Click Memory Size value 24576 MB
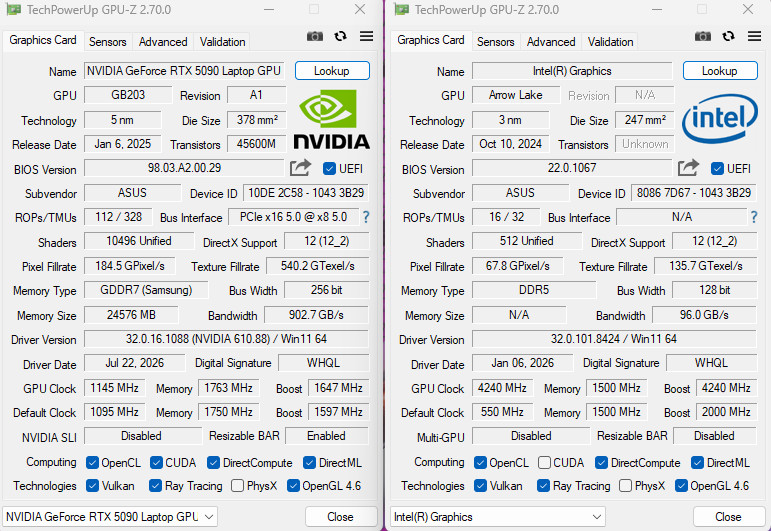Image resolution: width=771 pixels, height=531 pixels. [x=131, y=315]
